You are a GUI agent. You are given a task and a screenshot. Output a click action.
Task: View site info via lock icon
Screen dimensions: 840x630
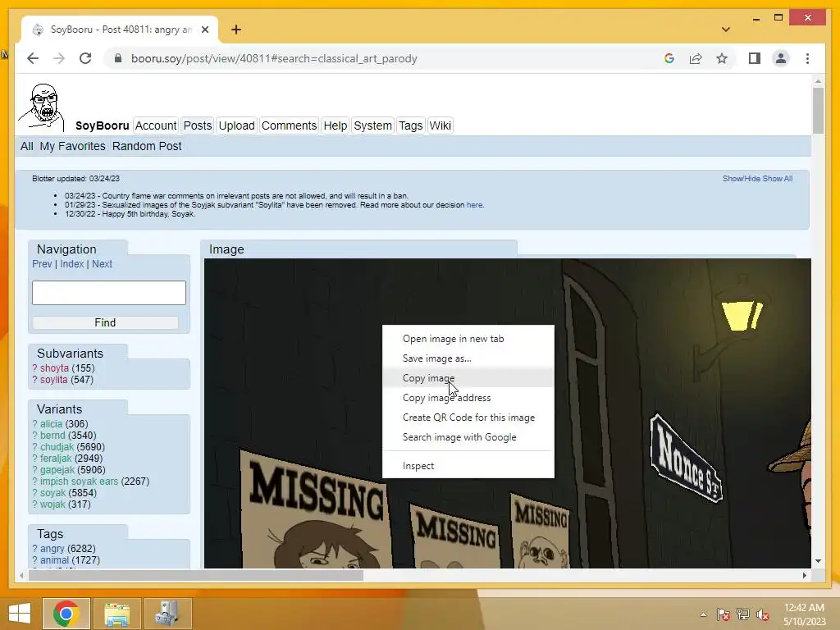tap(118, 58)
